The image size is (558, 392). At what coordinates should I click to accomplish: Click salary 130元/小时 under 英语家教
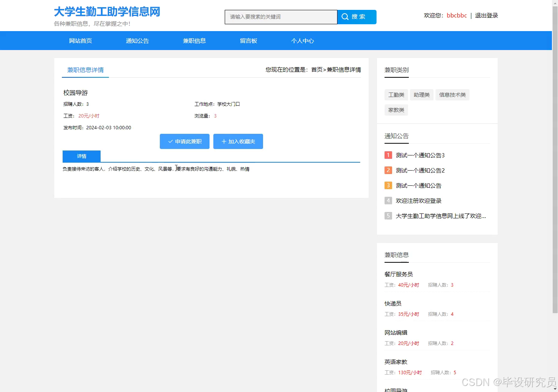(x=410, y=373)
